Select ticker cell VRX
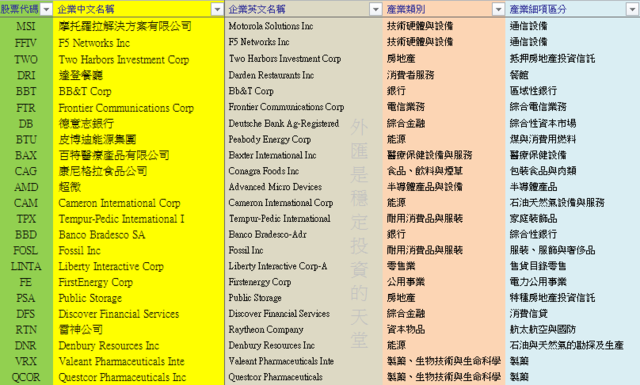This screenshot has width=640, height=385. click(x=26, y=362)
